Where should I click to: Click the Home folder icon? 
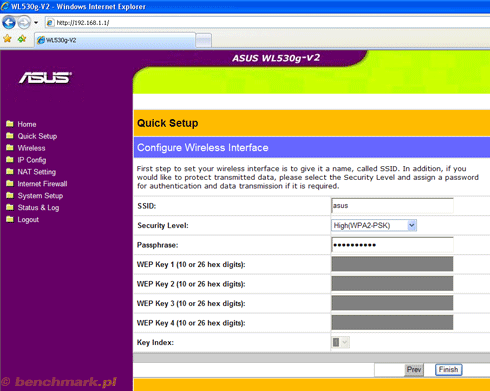point(10,124)
